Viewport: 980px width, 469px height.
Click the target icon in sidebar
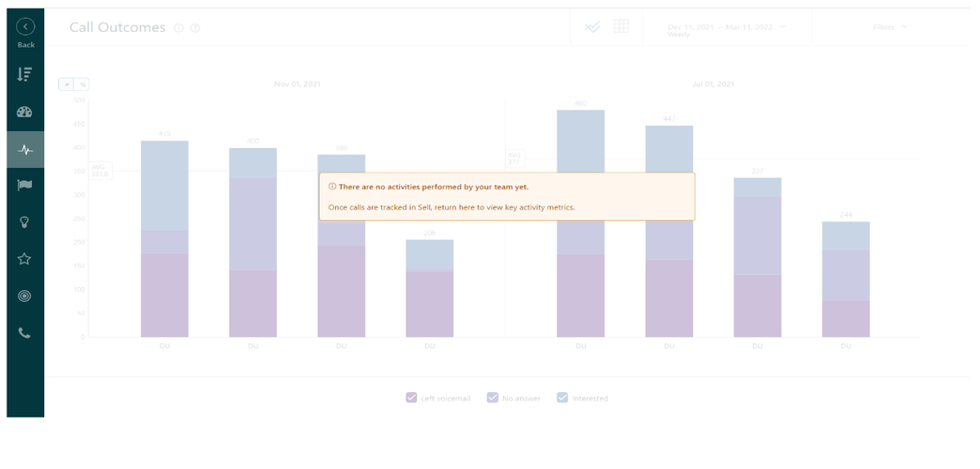(25, 295)
